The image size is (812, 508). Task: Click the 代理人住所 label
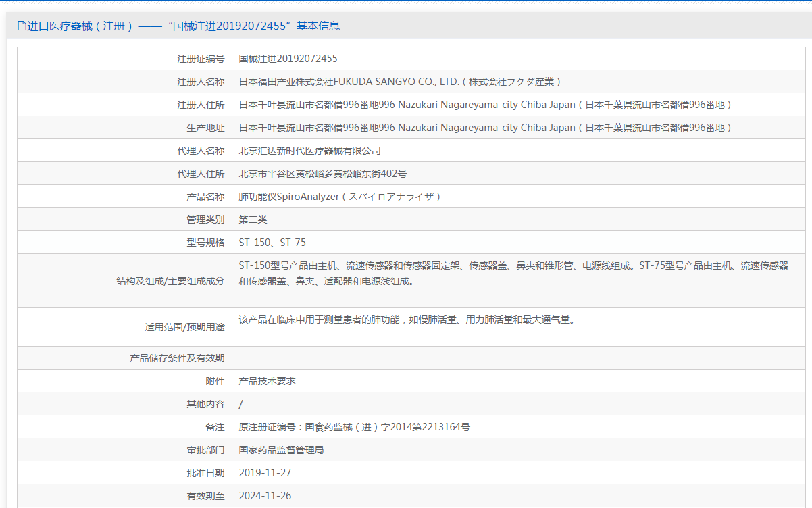click(x=201, y=174)
